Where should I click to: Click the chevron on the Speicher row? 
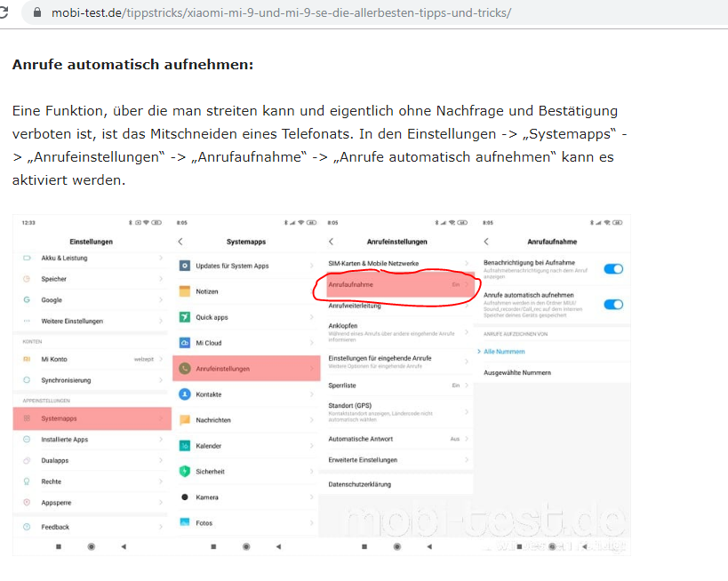click(x=161, y=279)
